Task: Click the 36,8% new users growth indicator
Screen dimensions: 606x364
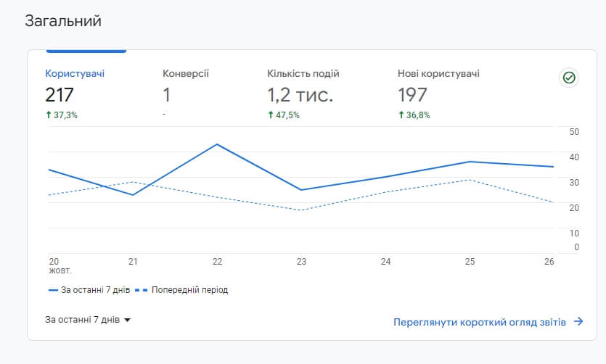Action: click(414, 115)
